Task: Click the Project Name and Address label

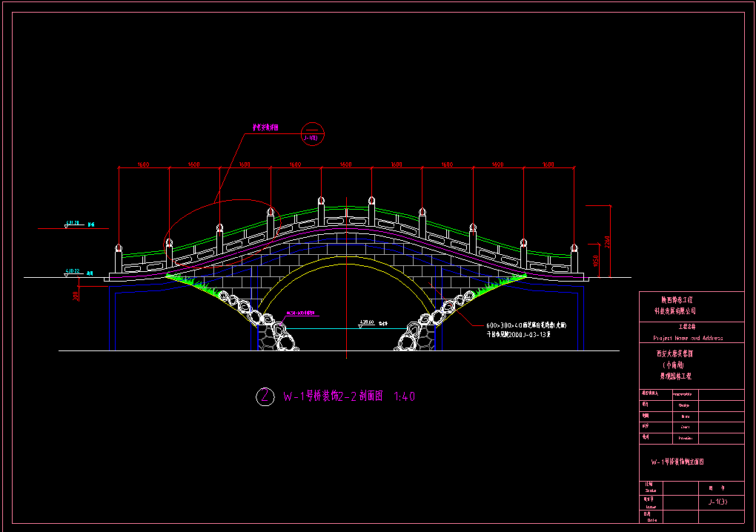Action: (688, 338)
